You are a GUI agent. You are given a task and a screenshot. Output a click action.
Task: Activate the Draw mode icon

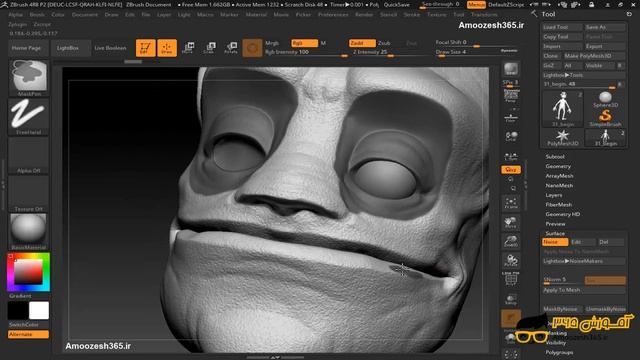tap(167, 48)
